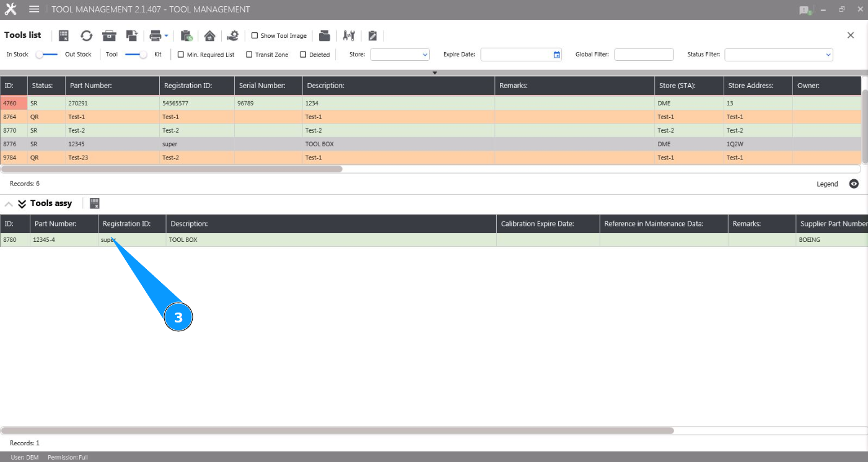Refresh the Tools list
The image size is (868, 462).
click(86, 35)
